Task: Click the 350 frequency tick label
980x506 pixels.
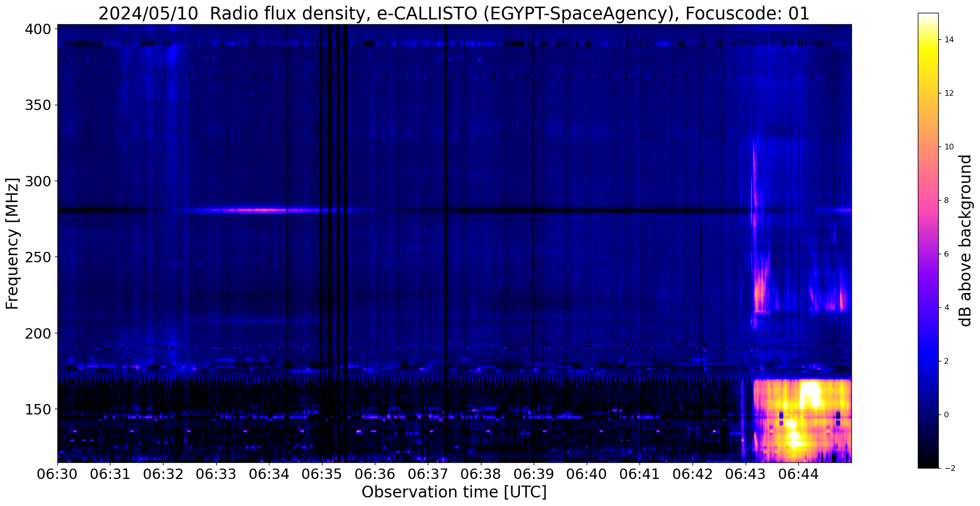Action: (x=37, y=105)
